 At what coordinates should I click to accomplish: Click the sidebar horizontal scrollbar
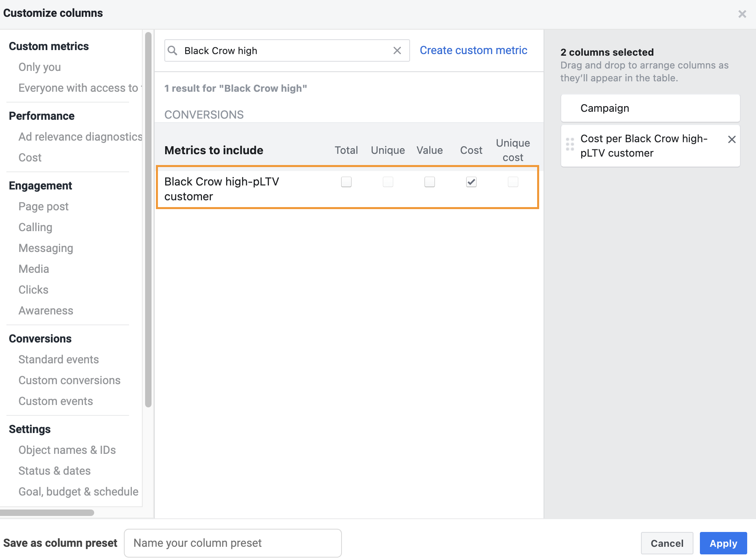47,513
